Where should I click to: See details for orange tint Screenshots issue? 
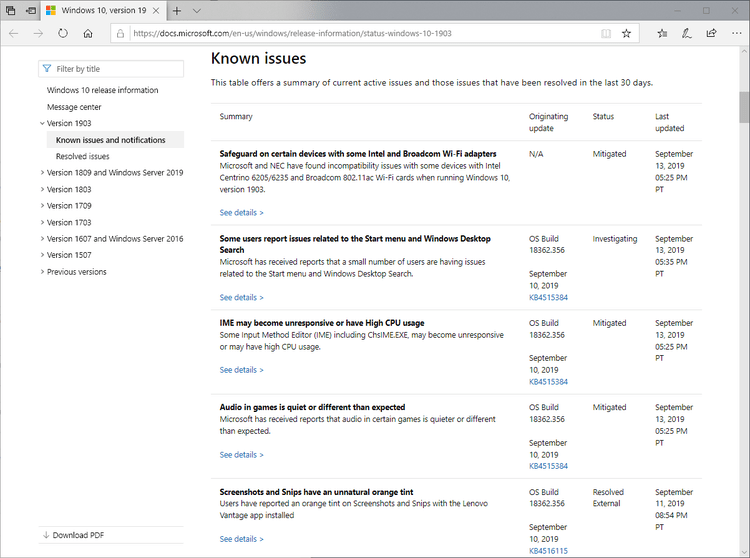[x=241, y=539]
